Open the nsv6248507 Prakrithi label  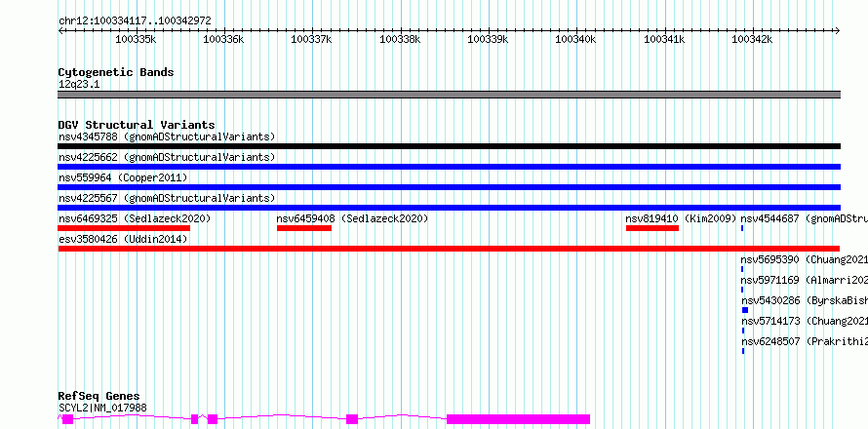[805, 341]
